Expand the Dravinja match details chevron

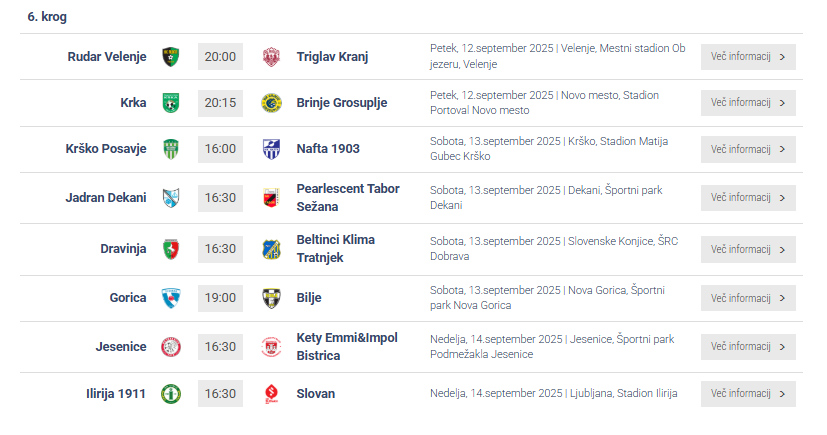pos(782,249)
